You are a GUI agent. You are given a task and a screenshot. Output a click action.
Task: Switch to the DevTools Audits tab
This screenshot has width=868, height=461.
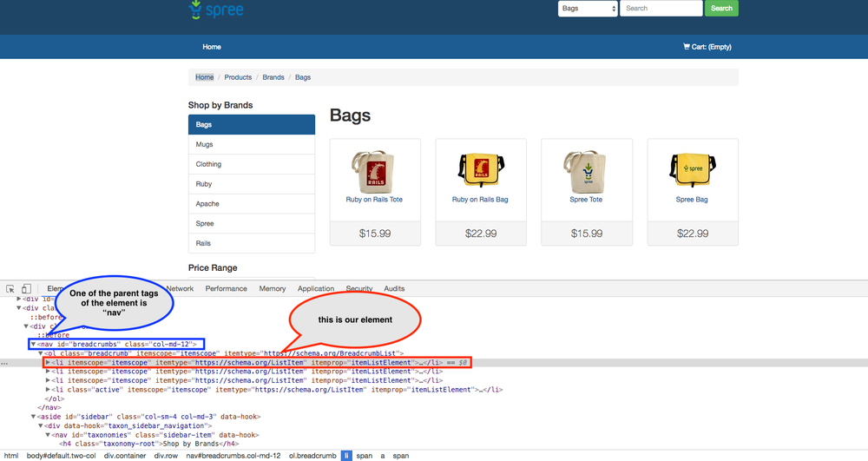394,289
